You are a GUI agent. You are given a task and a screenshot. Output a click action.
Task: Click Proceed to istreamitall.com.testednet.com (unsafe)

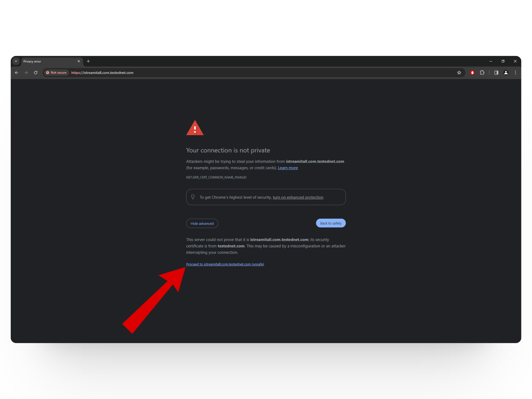point(225,264)
